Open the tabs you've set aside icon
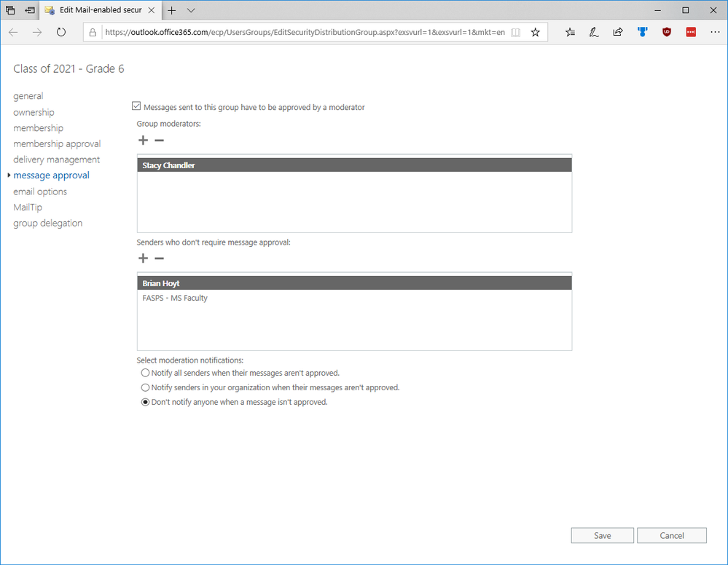Image resolution: width=728 pixels, height=565 pixels. [10, 9]
